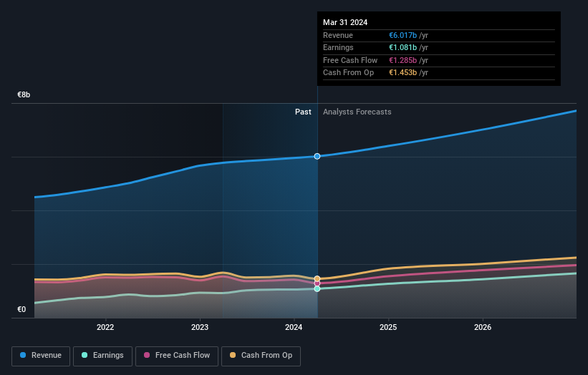Click the Free Cash Flow data point marker
Image resolution: width=588 pixels, height=375 pixels.
click(317, 283)
